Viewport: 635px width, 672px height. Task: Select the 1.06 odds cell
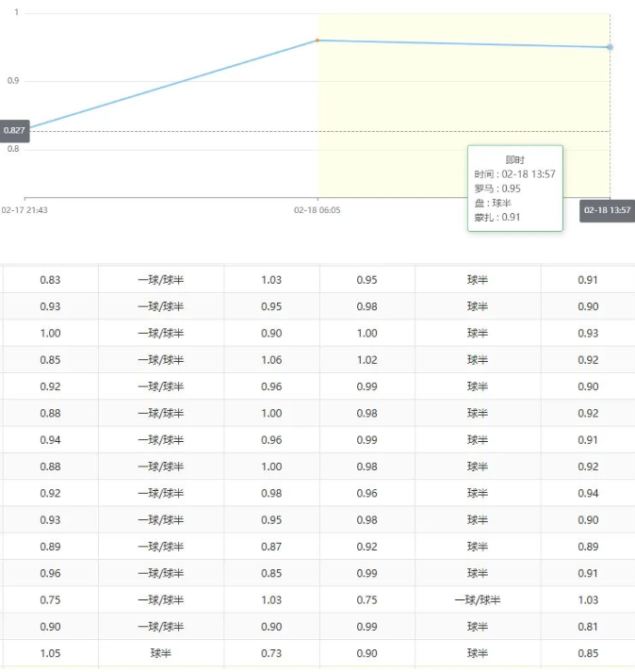point(271,360)
